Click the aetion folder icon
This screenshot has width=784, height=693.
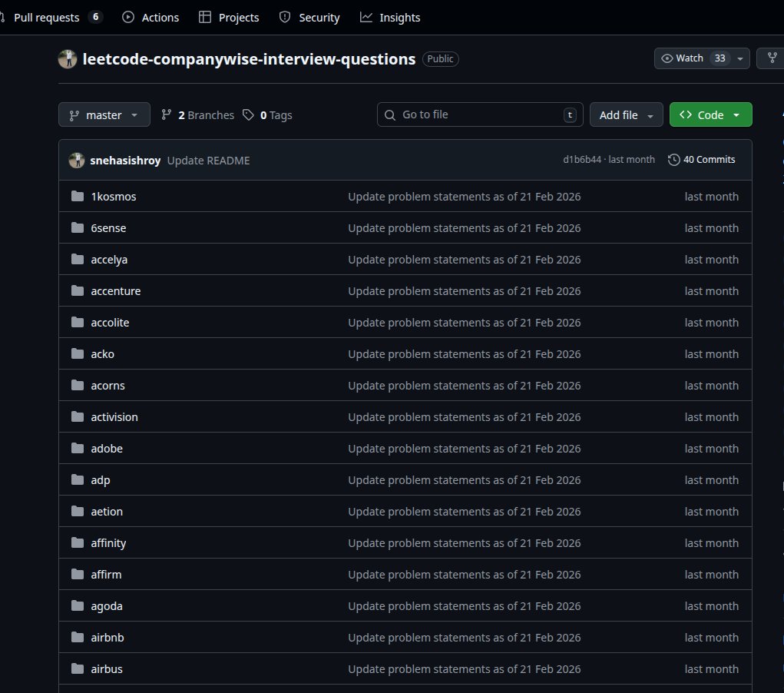pyautogui.click(x=78, y=512)
